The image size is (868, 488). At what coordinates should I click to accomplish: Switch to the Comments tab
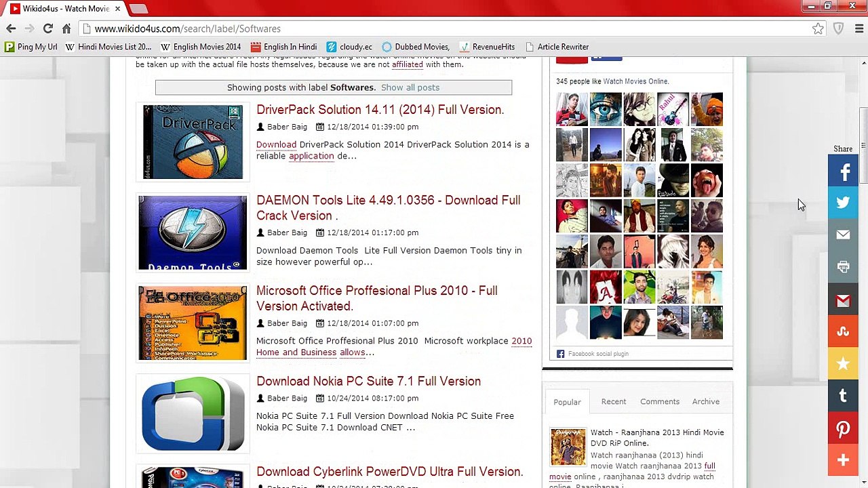[x=660, y=401]
